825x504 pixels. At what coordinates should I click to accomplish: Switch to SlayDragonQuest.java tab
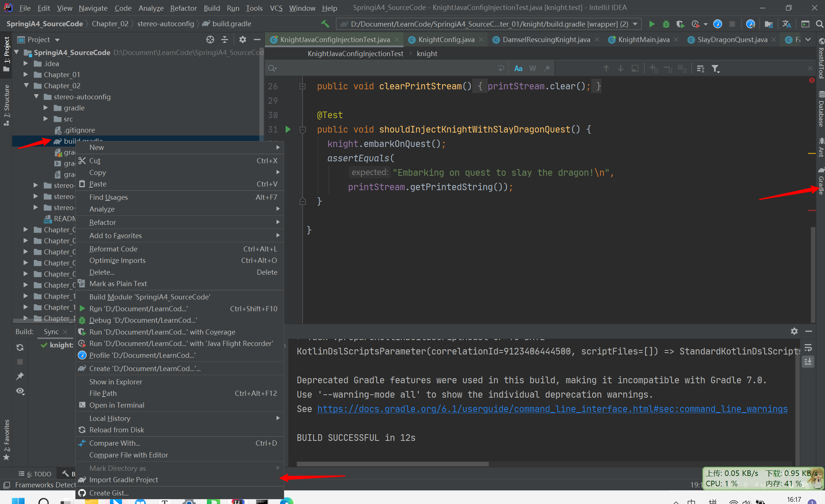(x=732, y=40)
